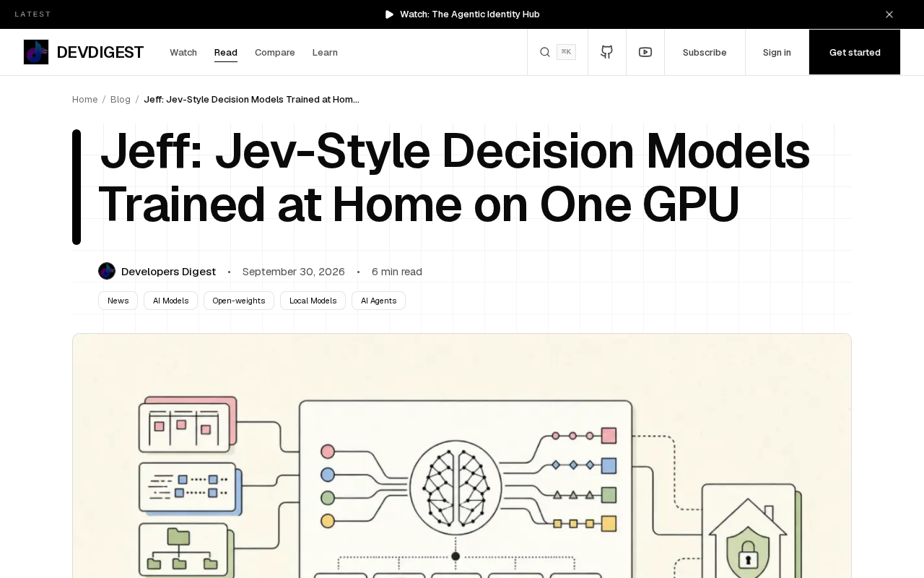Screen dimensions: 924x578
Task: Go to the Blog breadcrumb
Action: pyautogui.click(x=121, y=99)
